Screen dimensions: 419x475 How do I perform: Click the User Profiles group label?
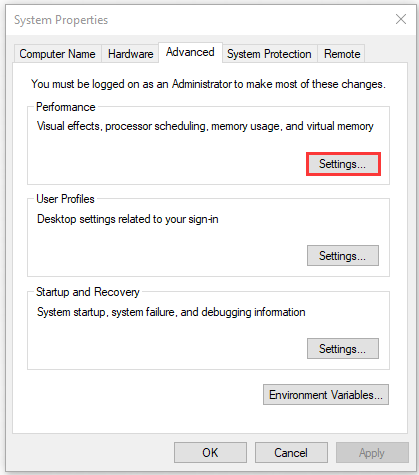(x=65, y=199)
